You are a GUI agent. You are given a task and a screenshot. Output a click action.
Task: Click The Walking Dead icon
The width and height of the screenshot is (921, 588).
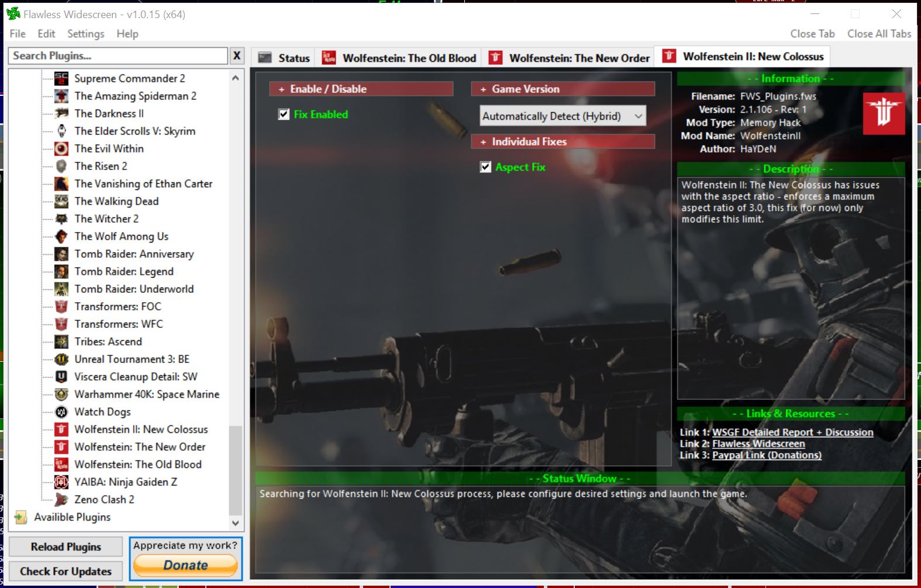click(61, 201)
